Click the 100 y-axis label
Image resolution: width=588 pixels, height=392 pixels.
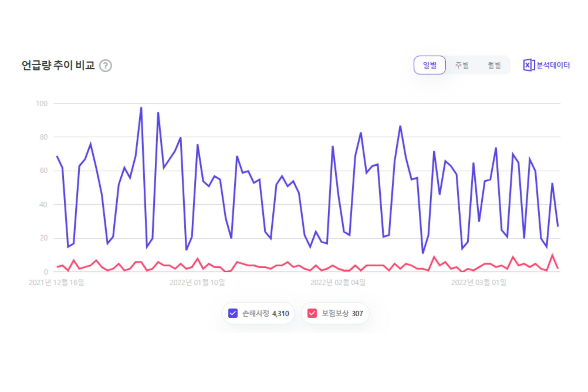[x=42, y=104]
